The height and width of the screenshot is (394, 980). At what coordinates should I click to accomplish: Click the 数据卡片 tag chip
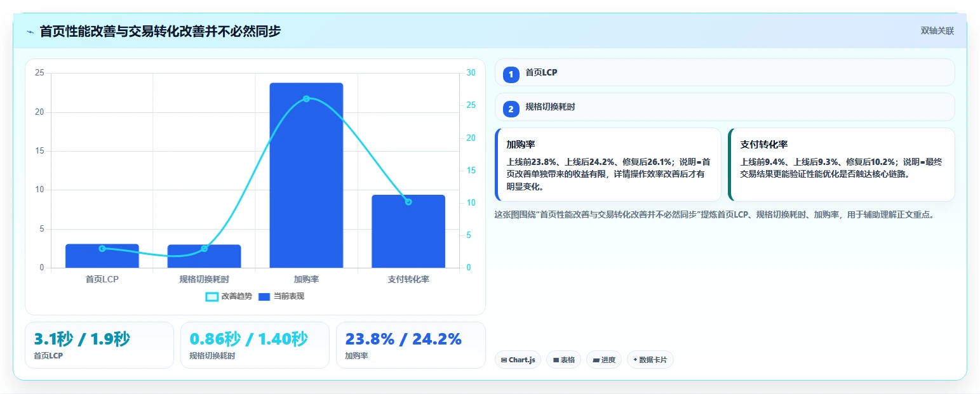(650, 360)
